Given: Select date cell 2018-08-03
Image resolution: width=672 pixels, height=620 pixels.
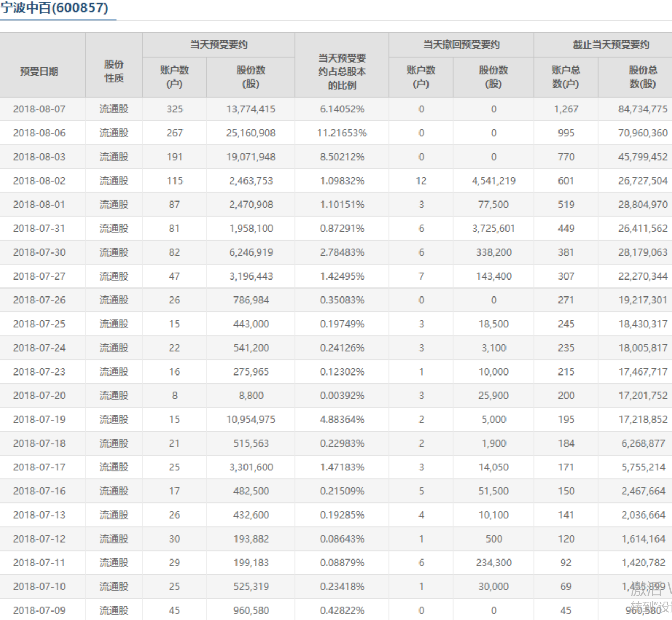Looking at the screenshot, I should pyautogui.click(x=39, y=157).
